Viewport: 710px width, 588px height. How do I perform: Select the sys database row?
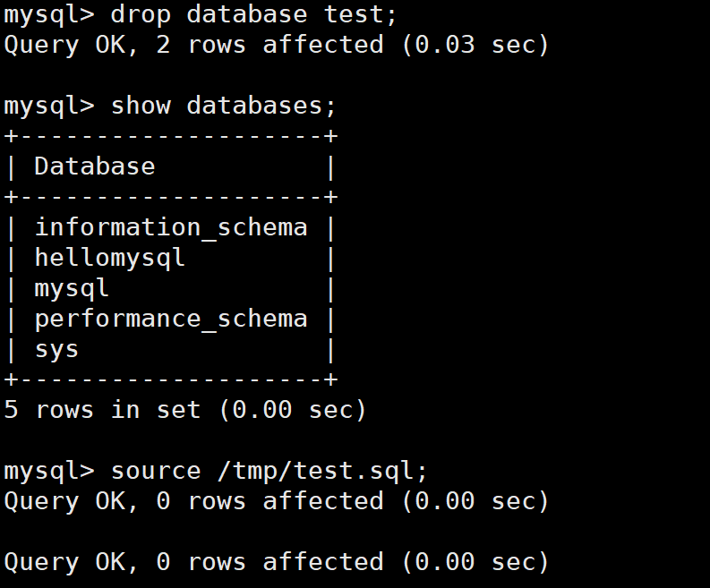(56, 349)
